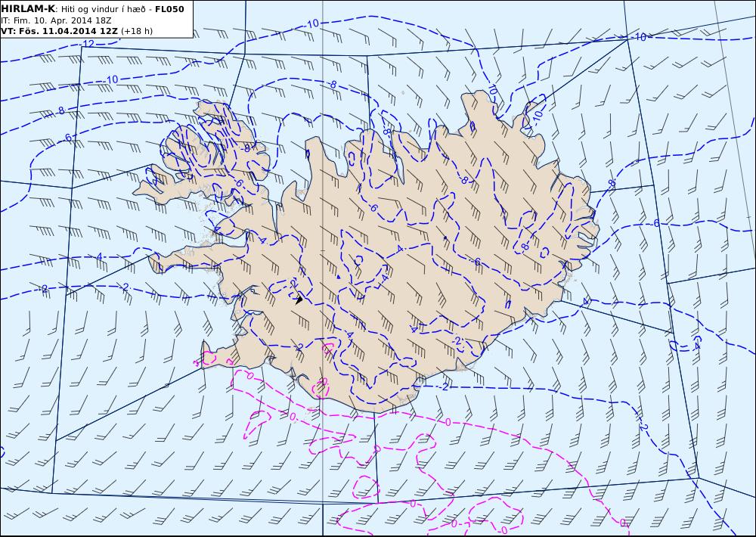Select the "VT: Fös. 11.04.2014 12Z" valid time

pos(59,31)
